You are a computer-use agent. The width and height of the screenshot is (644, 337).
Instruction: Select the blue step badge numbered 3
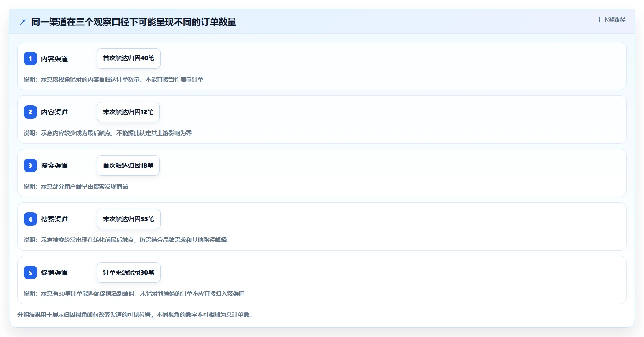(30, 165)
